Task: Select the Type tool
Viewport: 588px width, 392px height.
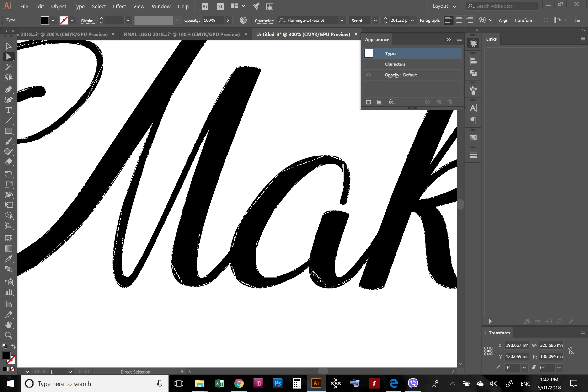Action: 8,110
